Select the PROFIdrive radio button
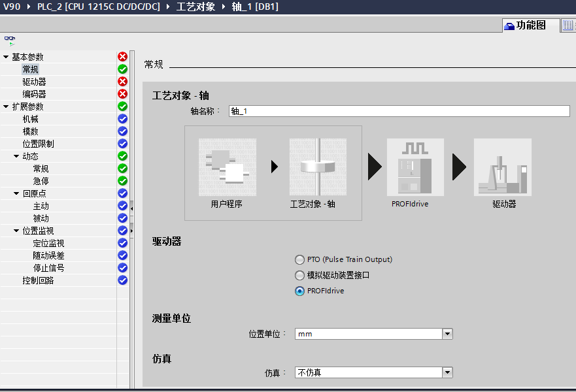The width and height of the screenshot is (576, 392). [299, 291]
